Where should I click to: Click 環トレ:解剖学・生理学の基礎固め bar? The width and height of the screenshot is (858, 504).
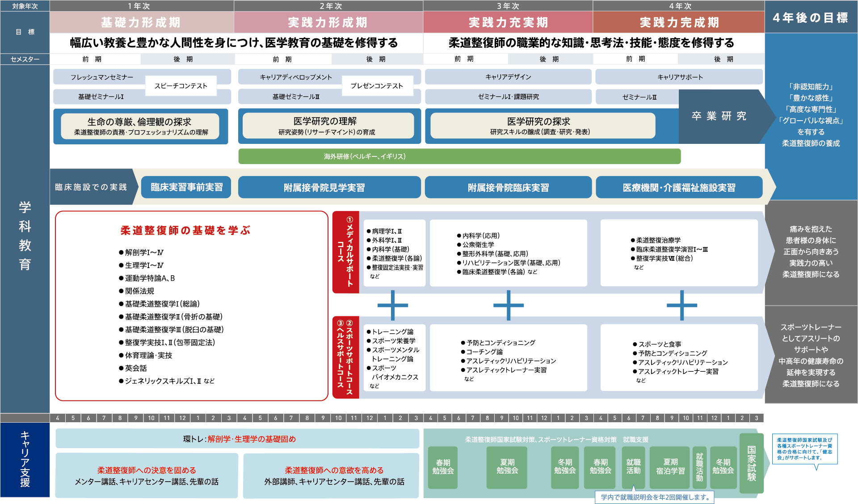click(x=237, y=439)
